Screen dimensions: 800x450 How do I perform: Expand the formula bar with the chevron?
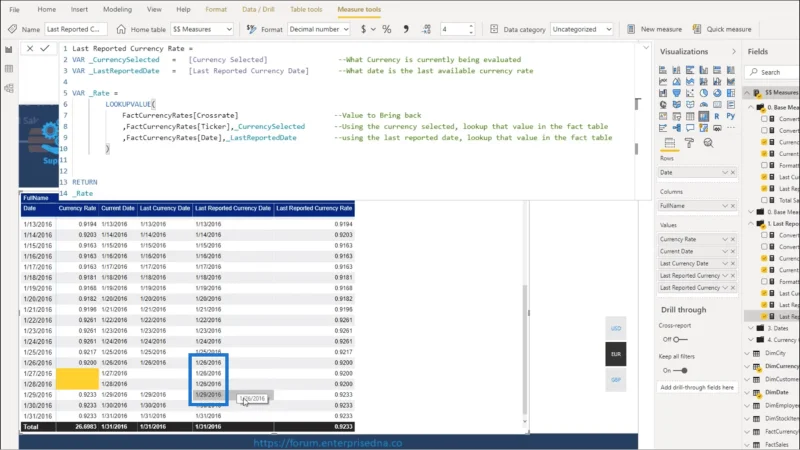pyautogui.click(x=646, y=48)
